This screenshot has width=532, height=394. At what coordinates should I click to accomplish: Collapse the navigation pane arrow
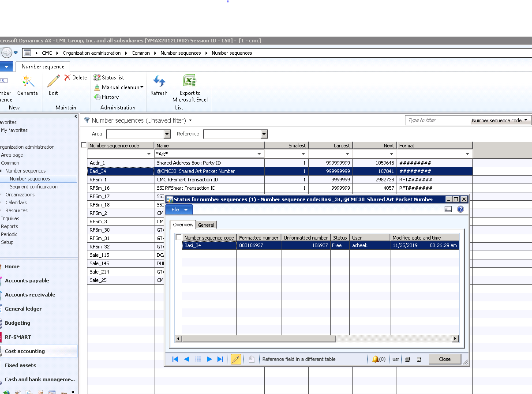(75, 116)
